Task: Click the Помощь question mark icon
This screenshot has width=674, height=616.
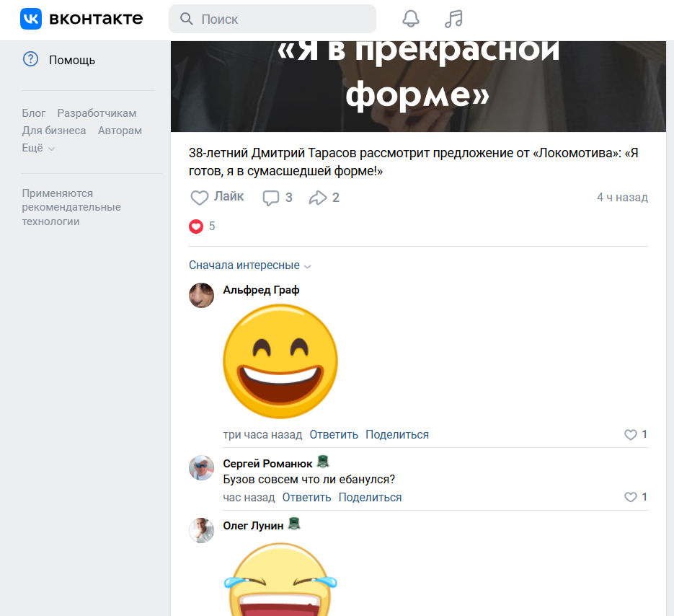Action: click(30, 59)
